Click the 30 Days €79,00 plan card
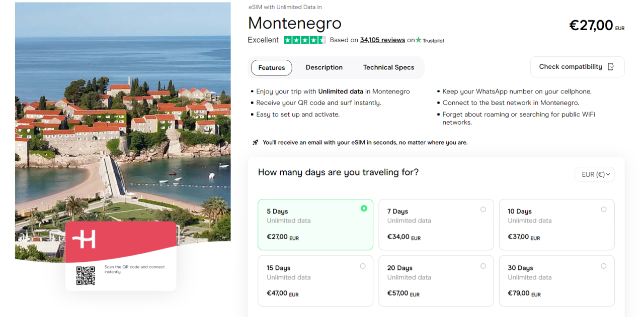The width and height of the screenshot is (644, 317). pyautogui.click(x=556, y=281)
